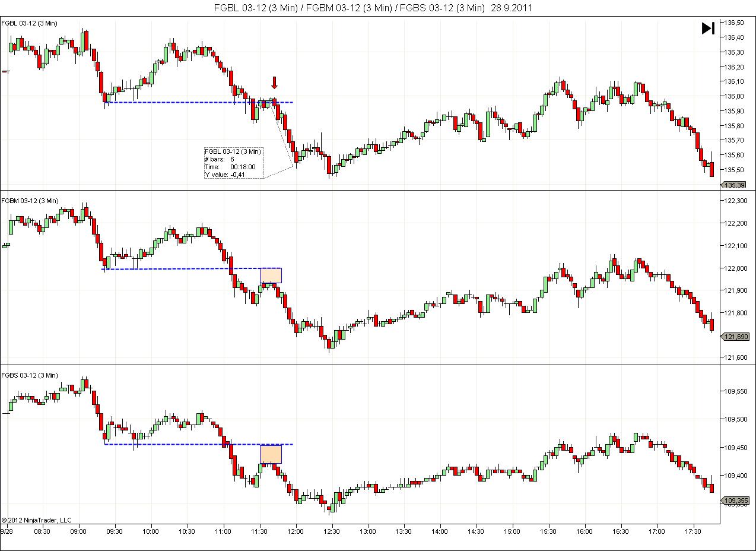Click the 9/28 date label on time axis
This screenshot has width=756, height=551.
point(7,531)
